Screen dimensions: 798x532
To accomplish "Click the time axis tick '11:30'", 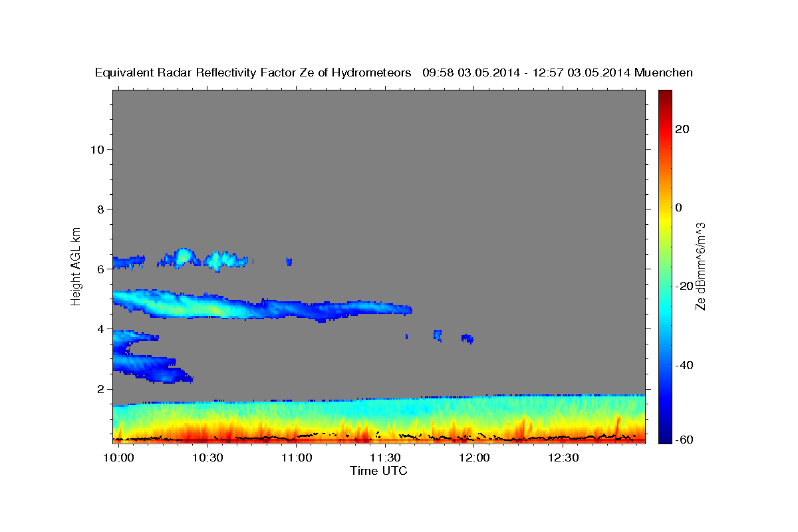I will (385, 458).
